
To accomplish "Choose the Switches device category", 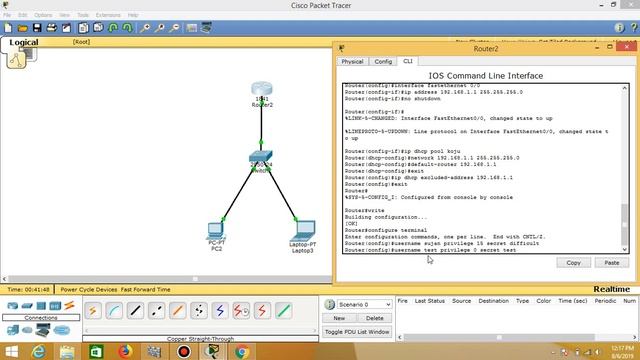I will [27, 306].
